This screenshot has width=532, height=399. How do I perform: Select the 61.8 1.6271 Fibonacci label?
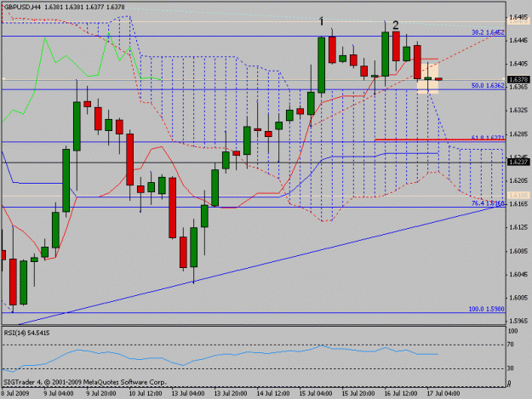(488, 138)
